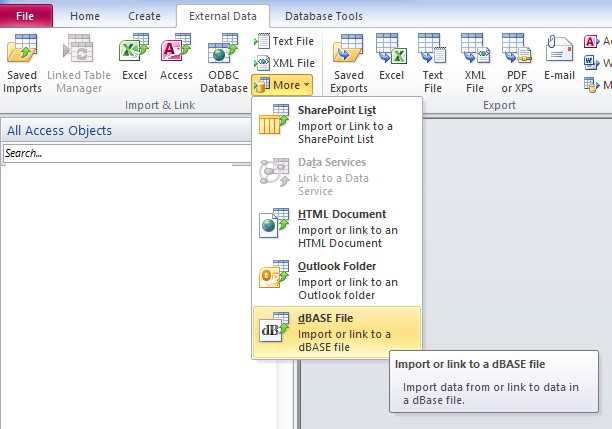Image resolution: width=612 pixels, height=429 pixels.
Task: Switch to the Home tab
Action: pos(85,16)
